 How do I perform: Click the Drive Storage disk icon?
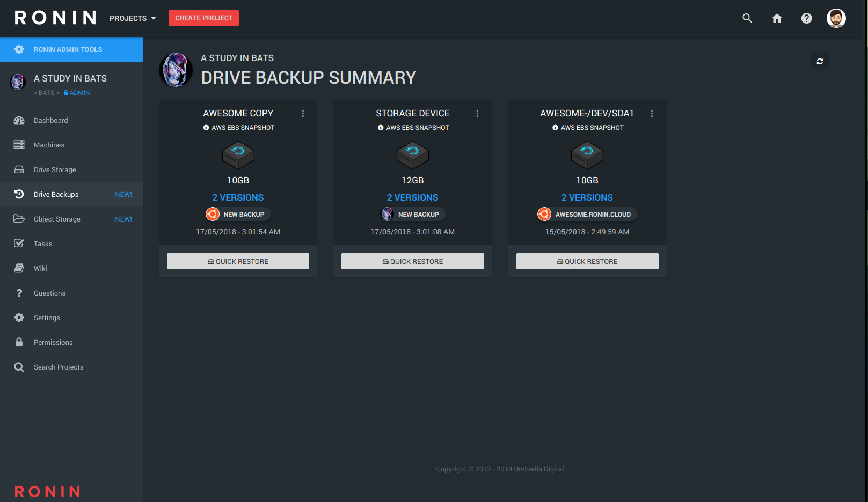(19, 169)
